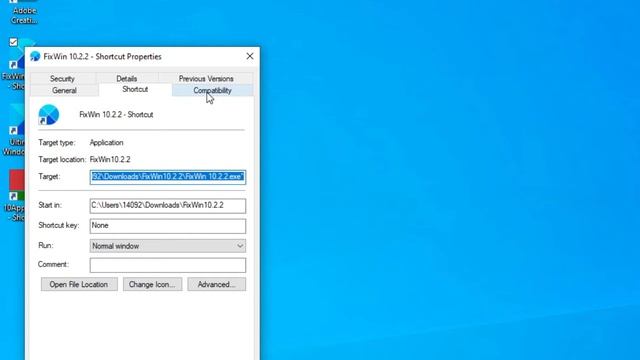Select the Shortcut tab
This screenshot has width=640, height=360.
click(135, 89)
